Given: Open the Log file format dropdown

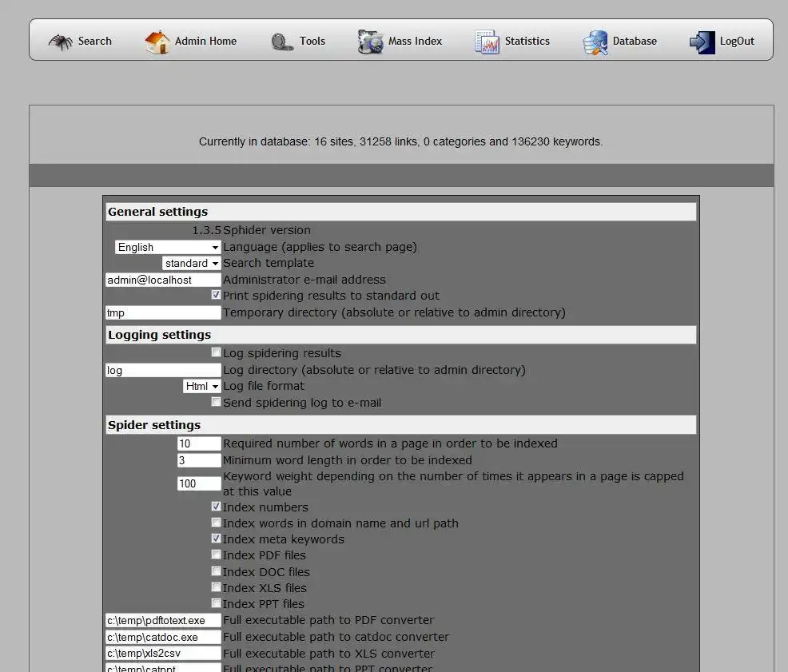Looking at the screenshot, I should (x=202, y=386).
